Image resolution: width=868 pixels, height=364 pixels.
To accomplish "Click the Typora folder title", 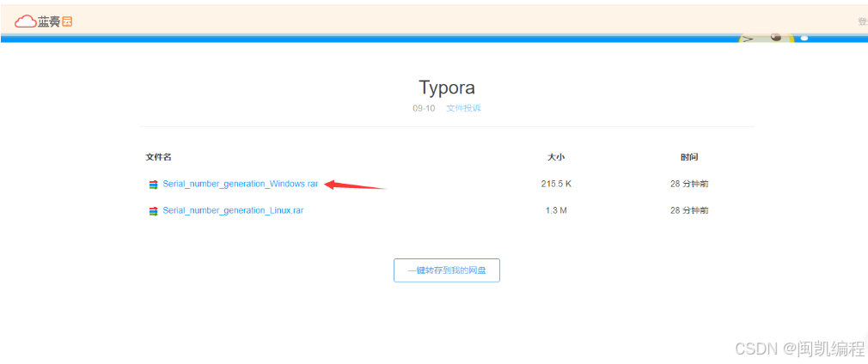I will coord(447,88).
